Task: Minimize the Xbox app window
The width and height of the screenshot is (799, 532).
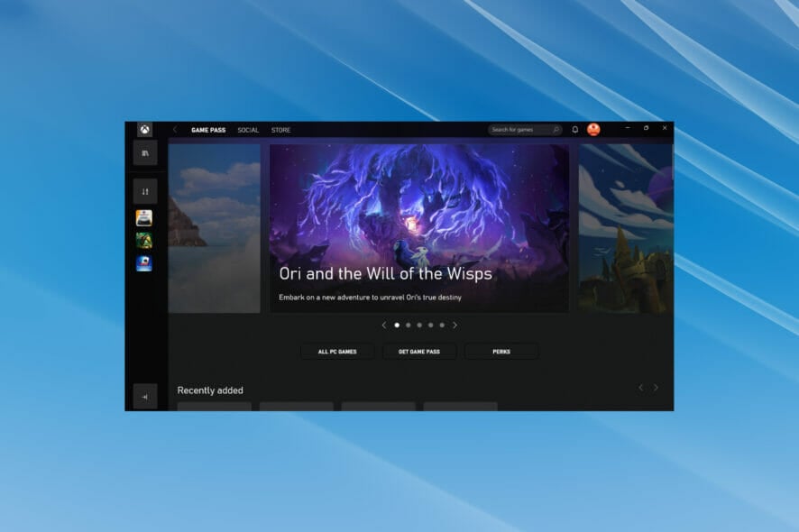Action: pyautogui.click(x=628, y=128)
